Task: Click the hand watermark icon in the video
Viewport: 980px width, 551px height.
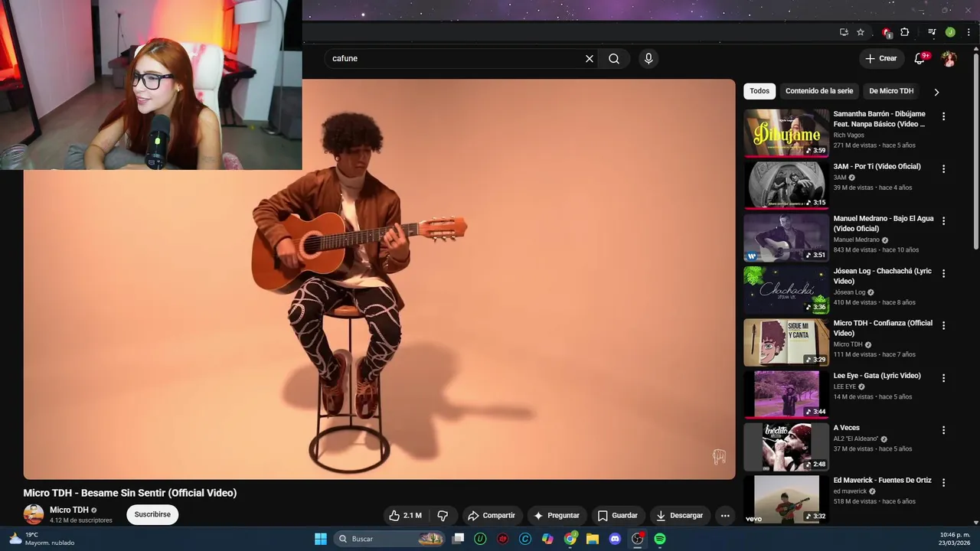Action: pyautogui.click(x=719, y=457)
